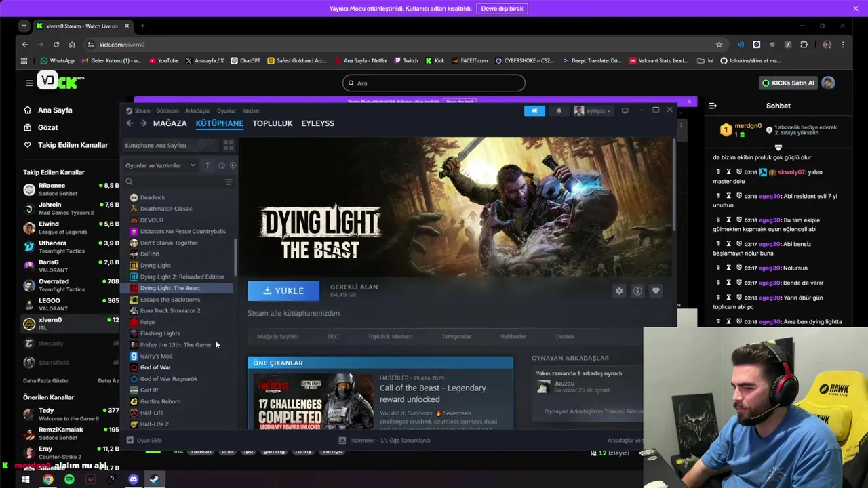Select the KÜTÜPHANE tab
868x488 pixels.
(220, 123)
